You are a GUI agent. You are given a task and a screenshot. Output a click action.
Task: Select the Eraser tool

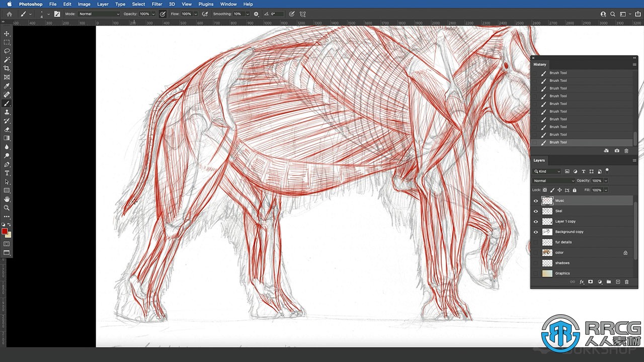[x=7, y=129]
